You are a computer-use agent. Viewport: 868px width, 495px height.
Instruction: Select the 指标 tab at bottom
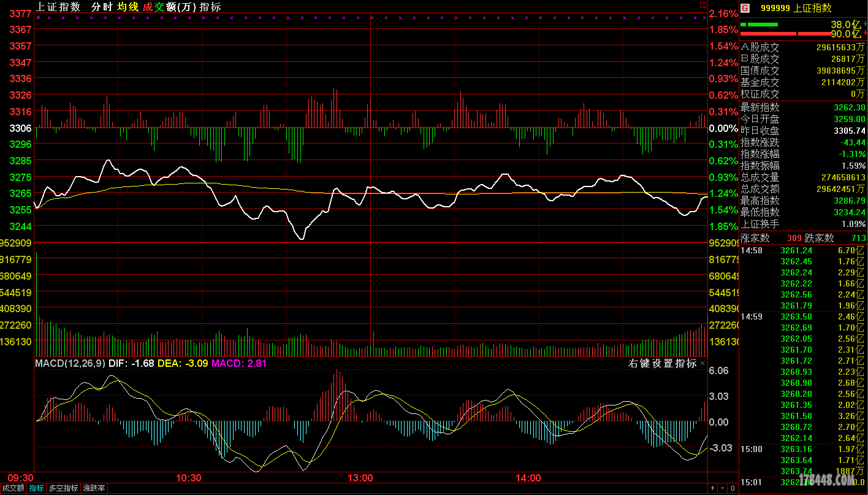(x=37, y=488)
